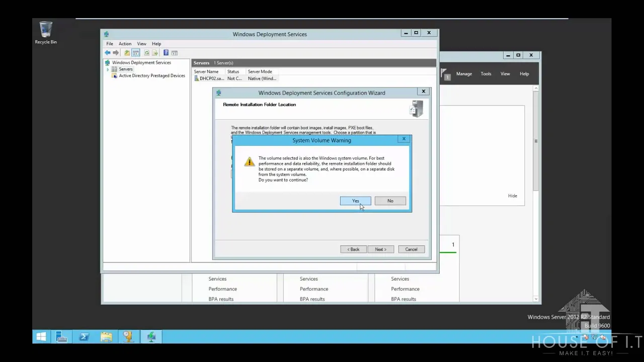This screenshot has width=644, height=362.
Task: Cancel the Configuration Wizard
Action: pos(411,249)
